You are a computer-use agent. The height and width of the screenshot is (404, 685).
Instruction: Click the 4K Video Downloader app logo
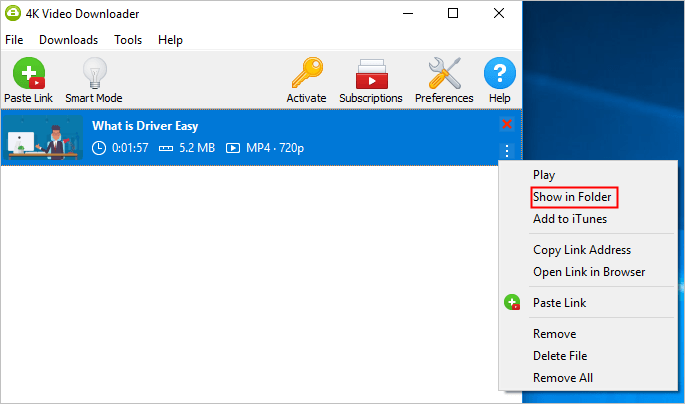pos(13,13)
